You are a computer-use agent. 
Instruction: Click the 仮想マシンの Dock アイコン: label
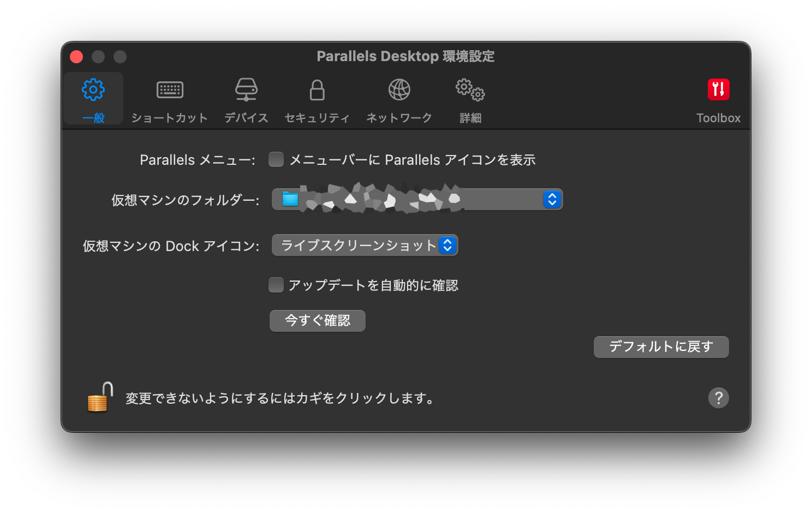[x=171, y=246]
